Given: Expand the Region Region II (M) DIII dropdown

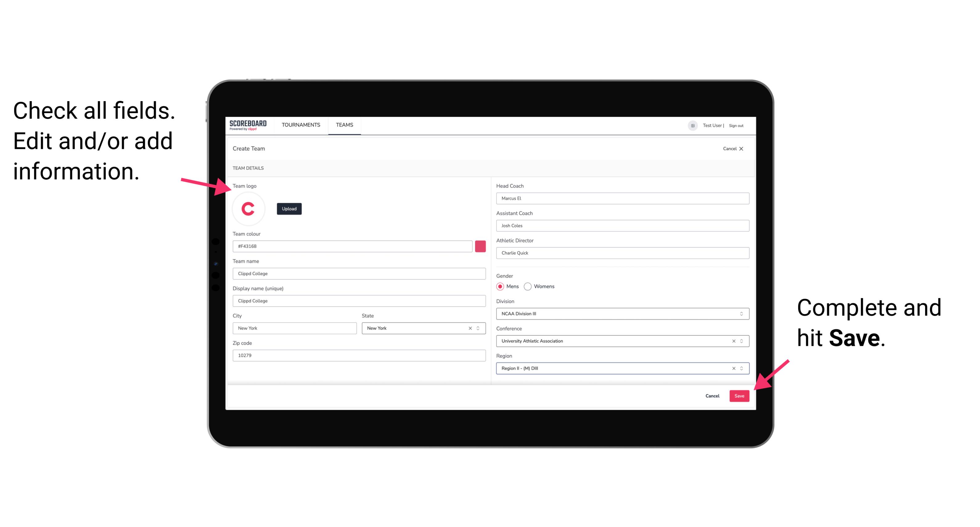Looking at the screenshot, I should (742, 369).
